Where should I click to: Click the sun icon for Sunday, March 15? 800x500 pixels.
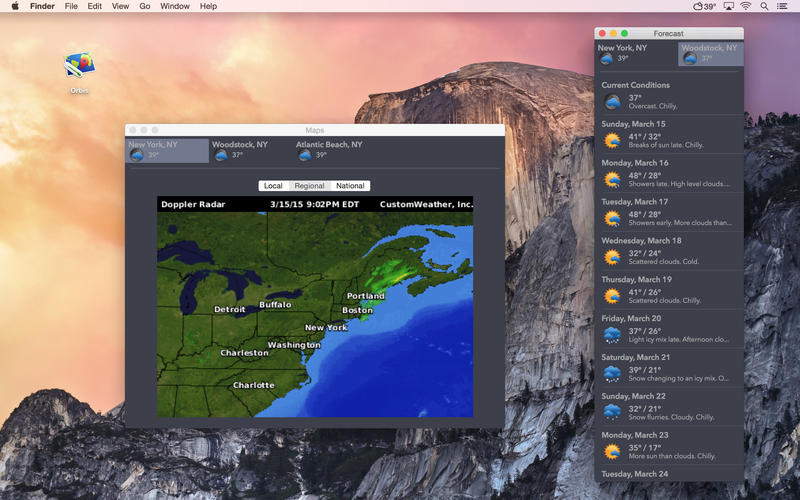(x=612, y=141)
